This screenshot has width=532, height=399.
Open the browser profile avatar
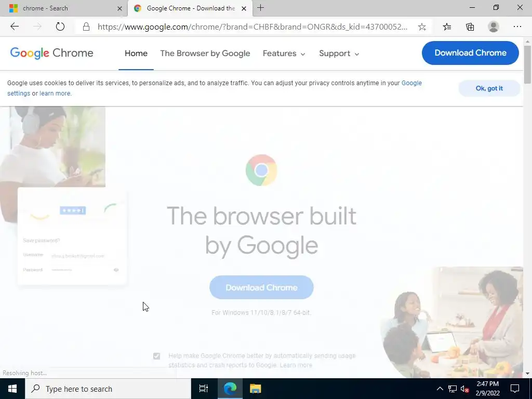[x=494, y=27]
